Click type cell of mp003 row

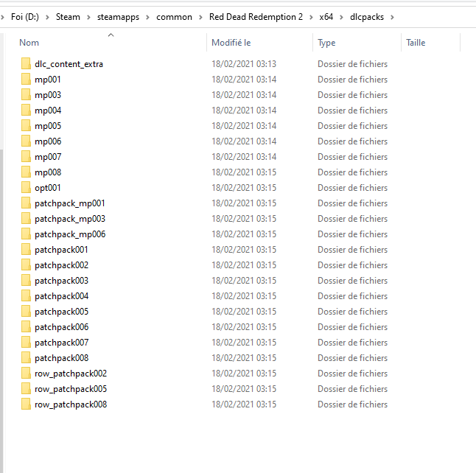352,95
